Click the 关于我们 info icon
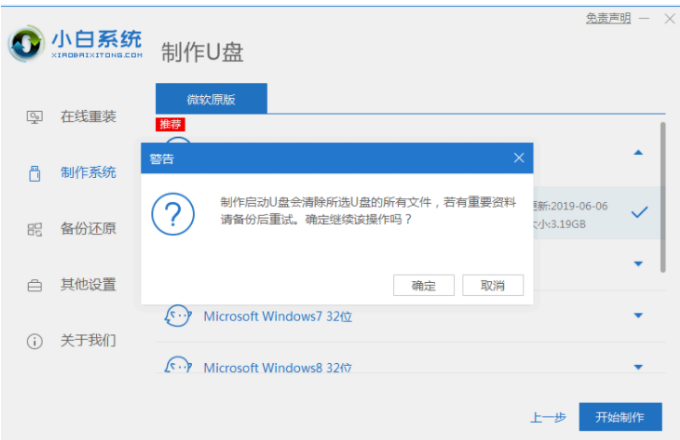The image size is (680, 440). (x=34, y=341)
